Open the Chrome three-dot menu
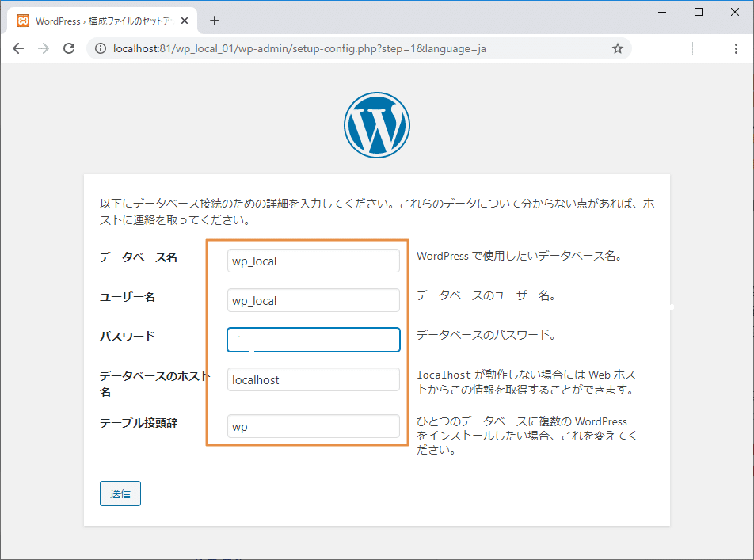Viewport: 754px width, 560px height. tap(736, 48)
